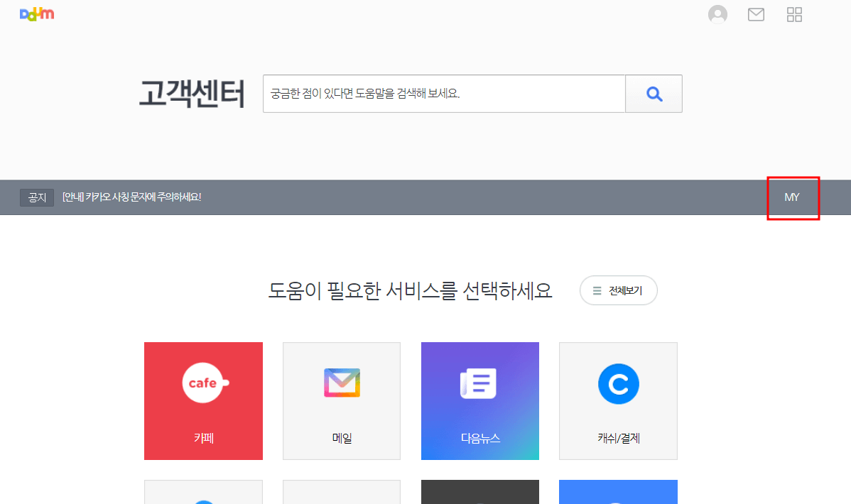Open the profile avatar icon in top bar
The width and height of the screenshot is (851, 504).
[x=717, y=13]
